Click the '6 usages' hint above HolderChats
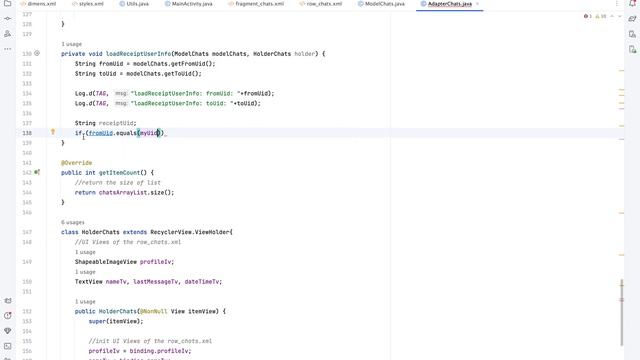This screenshot has width=640, height=360. [x=73, y=222]
